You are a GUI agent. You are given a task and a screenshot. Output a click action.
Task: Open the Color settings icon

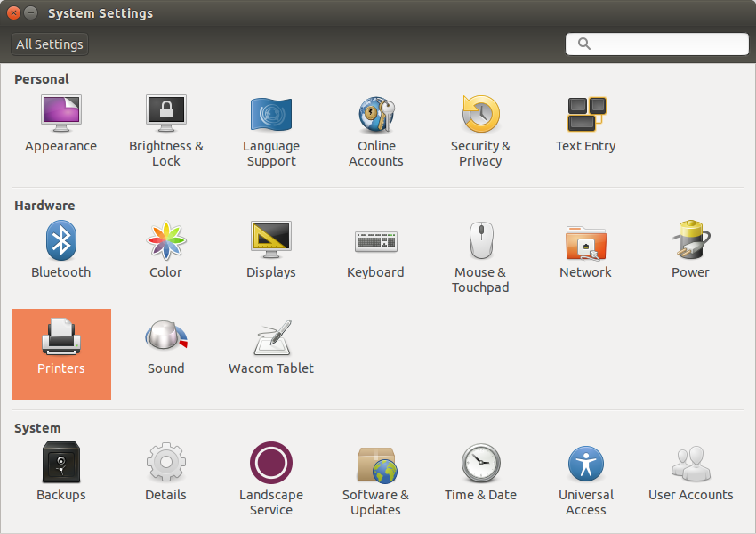tap(165, 240)
